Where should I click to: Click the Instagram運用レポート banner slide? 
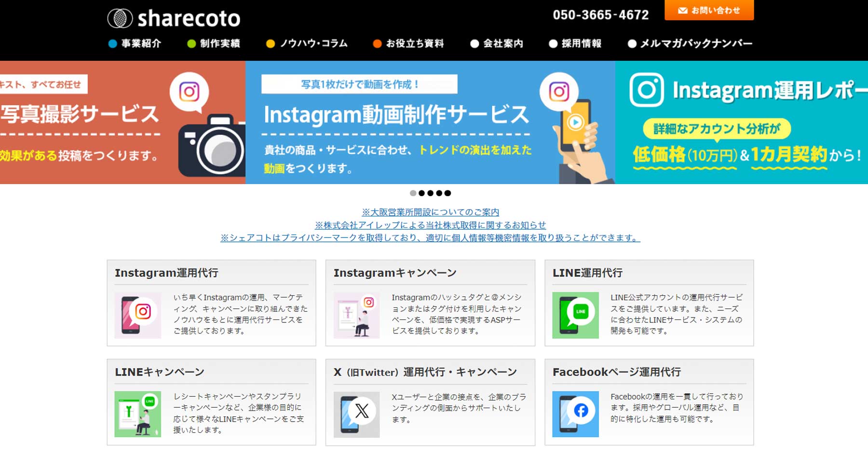(742, 122)
